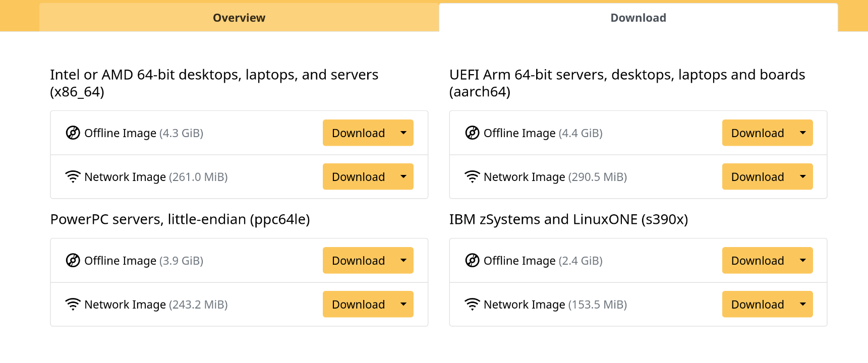Click the 'Network Image (153.5 MiB)' label
Screen dimensions: 868x363
point(555,305)
